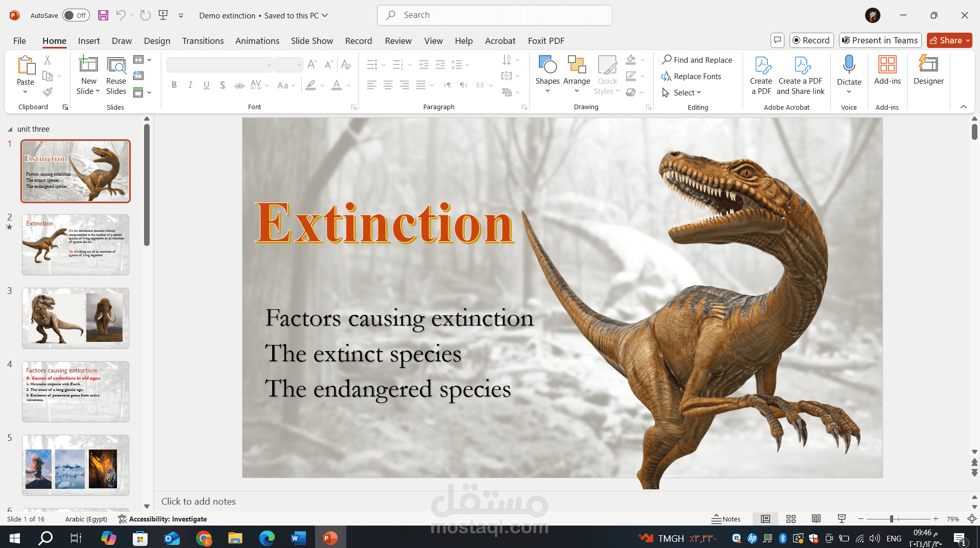Image resolution: width=980 pixels, height=548 pixels.
Task: Click the Format Painter icon
Action: point(47,92)
